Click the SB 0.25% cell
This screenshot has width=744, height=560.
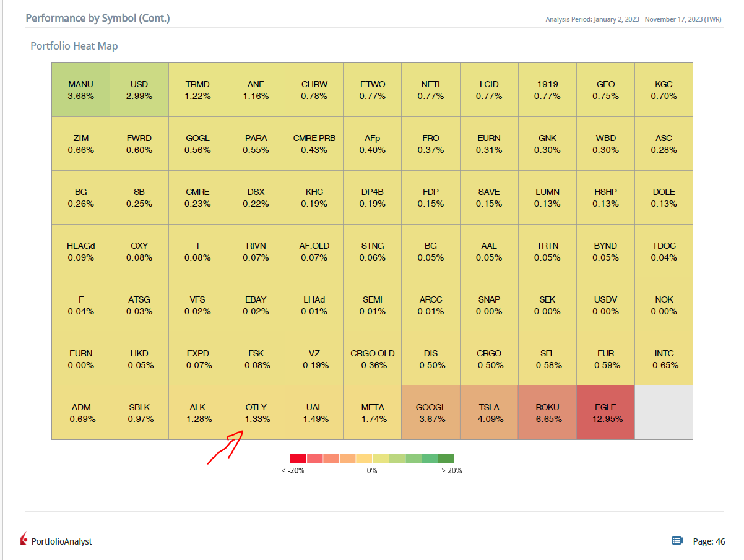click(x=139, y=197)
